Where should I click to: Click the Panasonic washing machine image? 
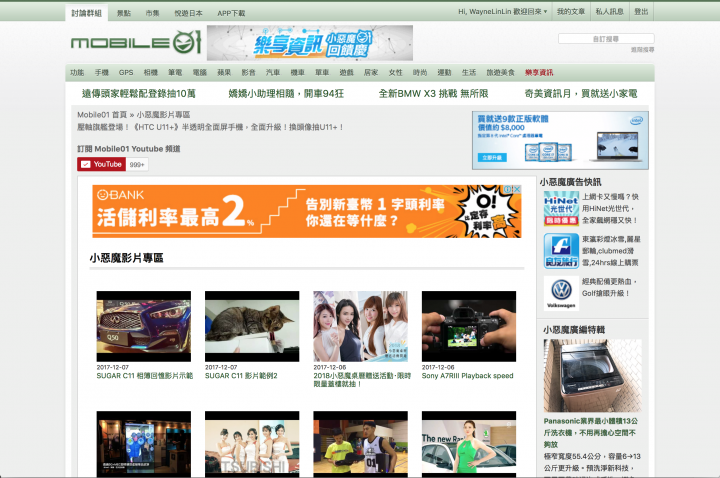(x=592, y=376)
